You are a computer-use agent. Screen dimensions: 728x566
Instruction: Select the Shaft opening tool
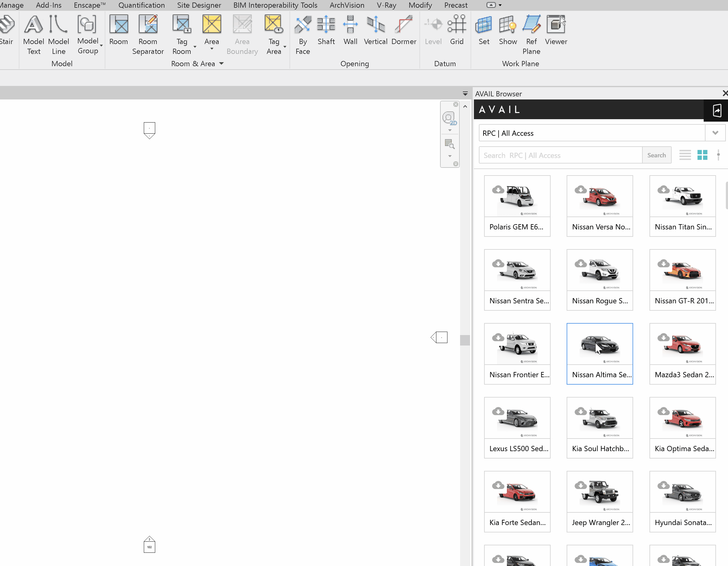point(326,30)
